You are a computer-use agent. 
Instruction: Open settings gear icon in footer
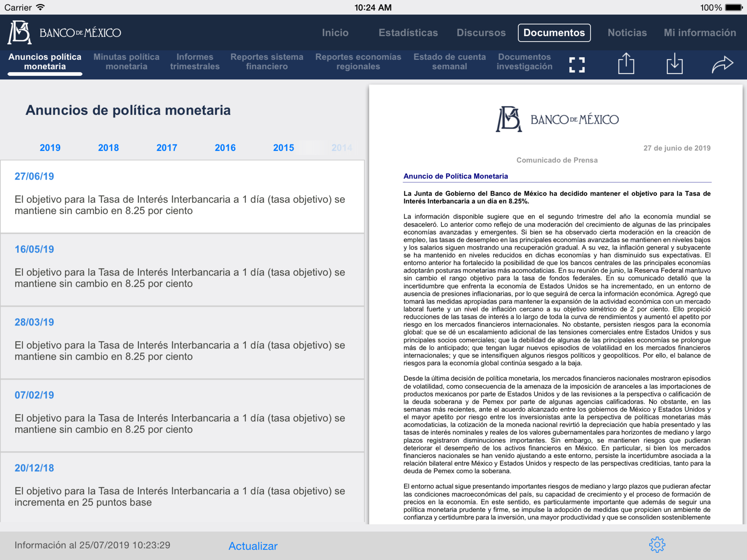coord(657,545)
